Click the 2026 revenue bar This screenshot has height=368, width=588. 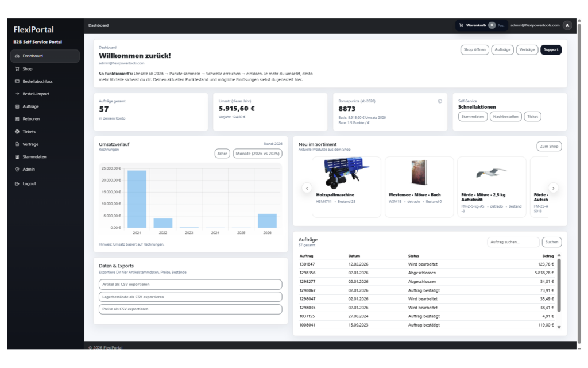tap(267, 221)
